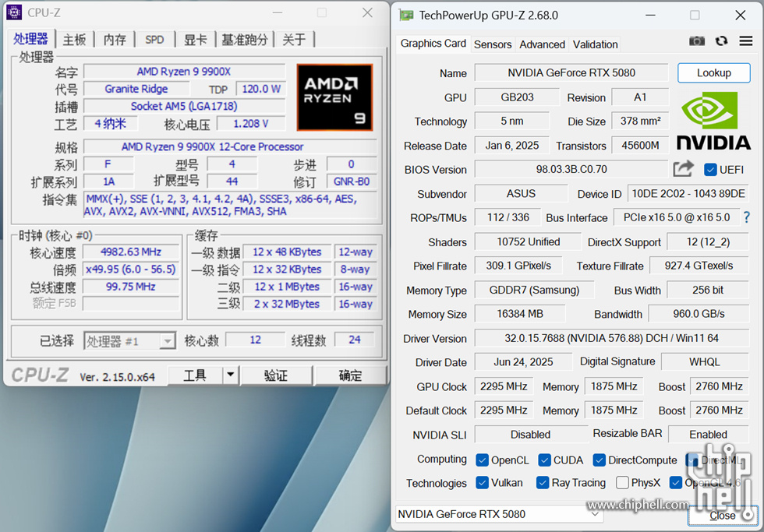Click the NVIDIA logo image

coord(713,121)
